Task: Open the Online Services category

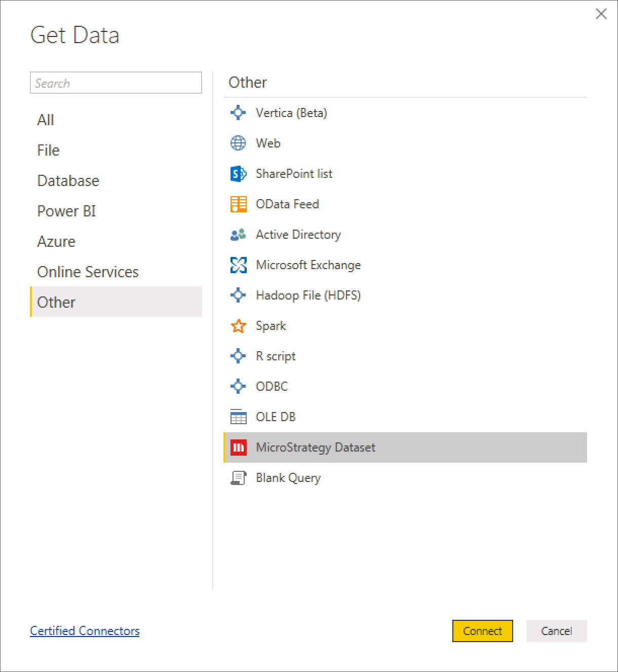Action: [88, 272]
